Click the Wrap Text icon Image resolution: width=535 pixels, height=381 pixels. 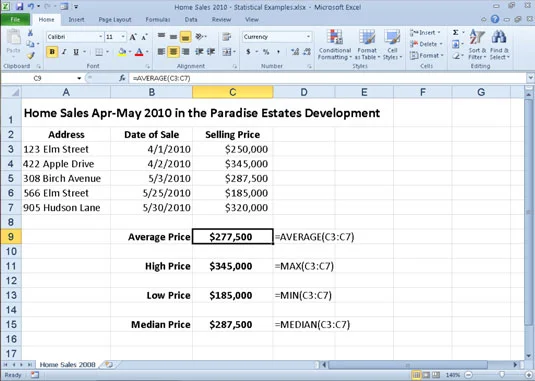pyautogui.click(x=226, y=36)
